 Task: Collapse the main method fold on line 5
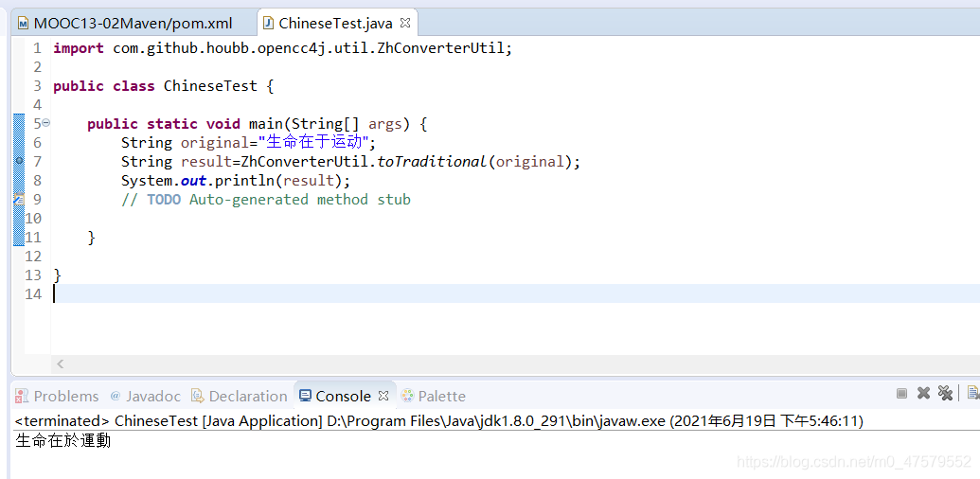click(x=46, y=124)
